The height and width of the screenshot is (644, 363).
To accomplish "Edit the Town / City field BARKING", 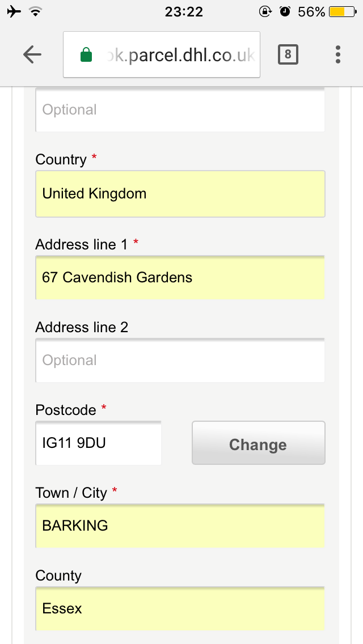I will pos(180,526).
